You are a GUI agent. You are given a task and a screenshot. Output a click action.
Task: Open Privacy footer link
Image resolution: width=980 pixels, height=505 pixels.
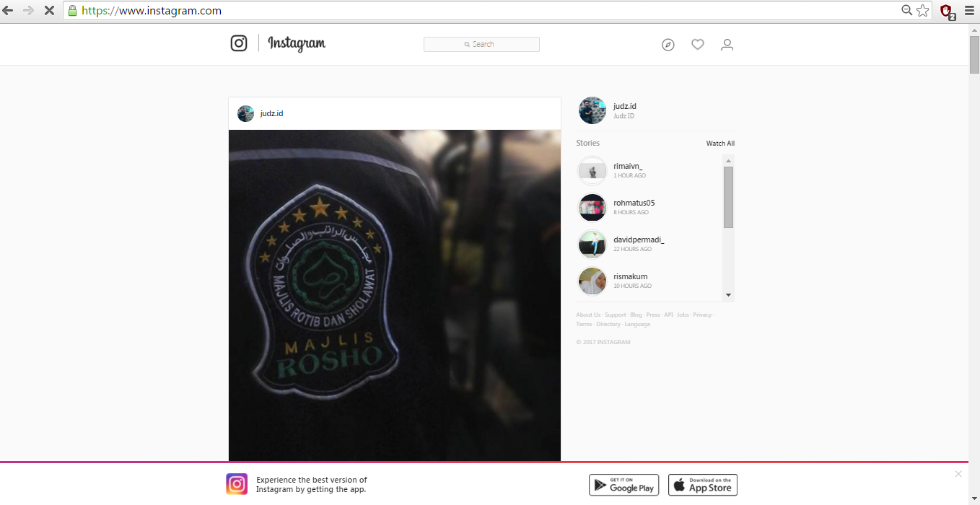pyautogui.click(x=702, y=315)
